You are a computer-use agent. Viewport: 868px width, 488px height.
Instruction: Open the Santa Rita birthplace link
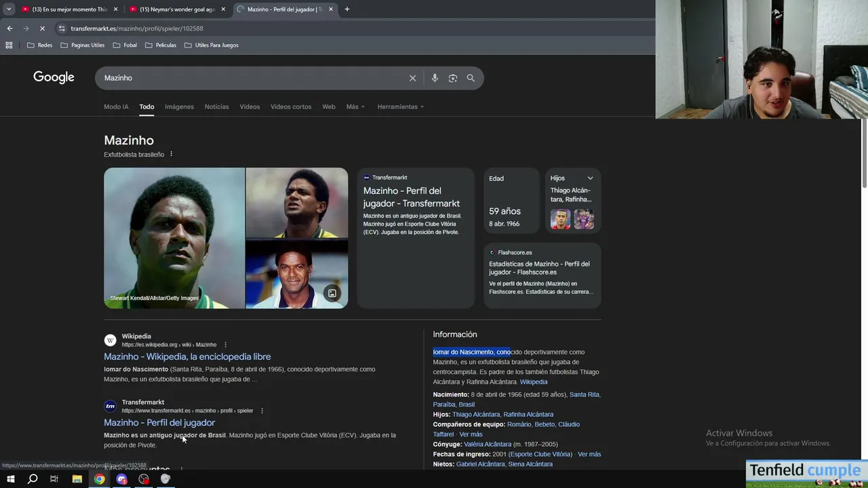584,394
